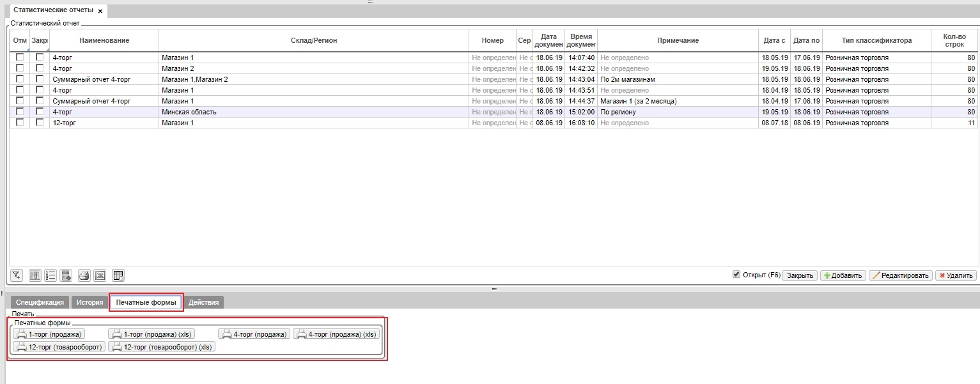
Task: Open column settings icon below table
Action: click(x=35, y=275)
